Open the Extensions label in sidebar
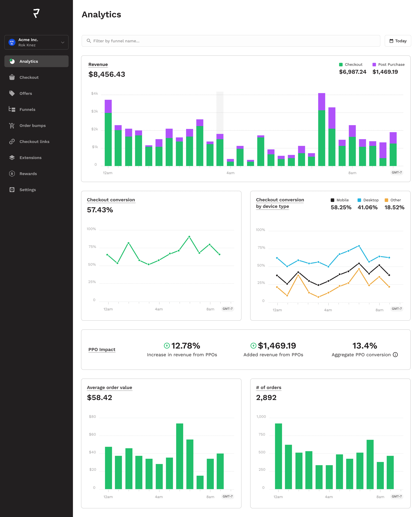 pos(31,158)
